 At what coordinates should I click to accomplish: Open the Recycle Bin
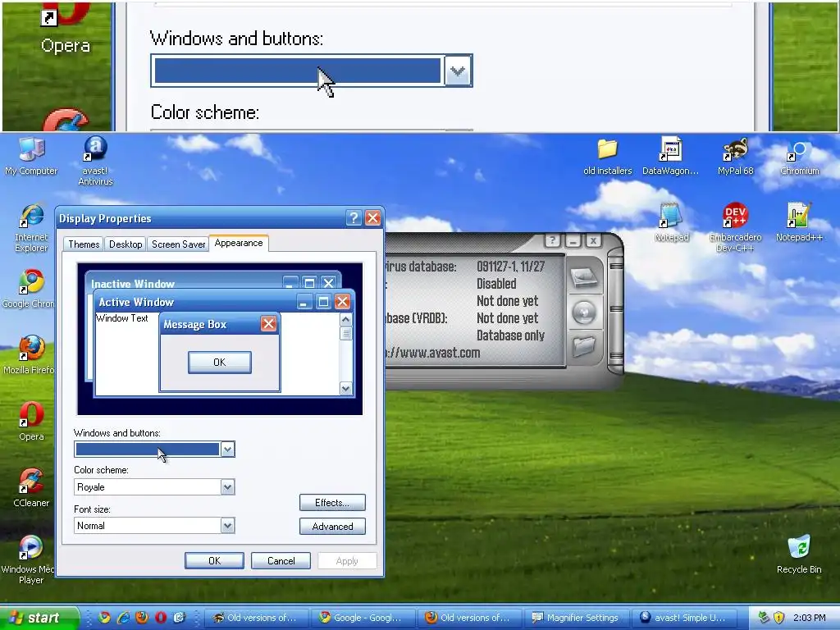coord(799,555)
